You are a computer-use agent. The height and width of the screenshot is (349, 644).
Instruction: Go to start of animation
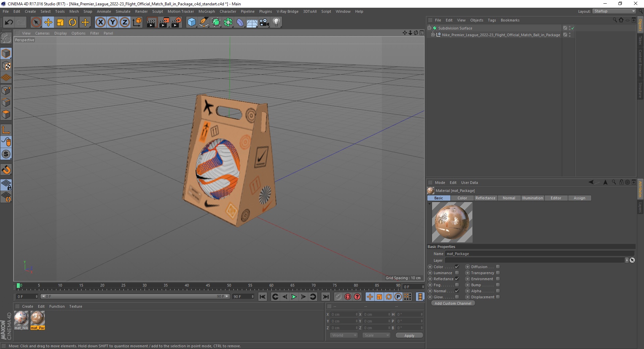click(263, 297)
